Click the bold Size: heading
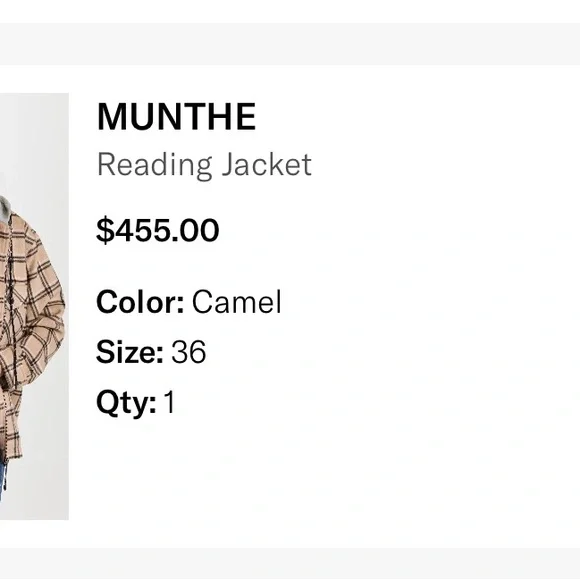This screenshot has width=580, height=580. pyautogui.click(x=129, y=351)
